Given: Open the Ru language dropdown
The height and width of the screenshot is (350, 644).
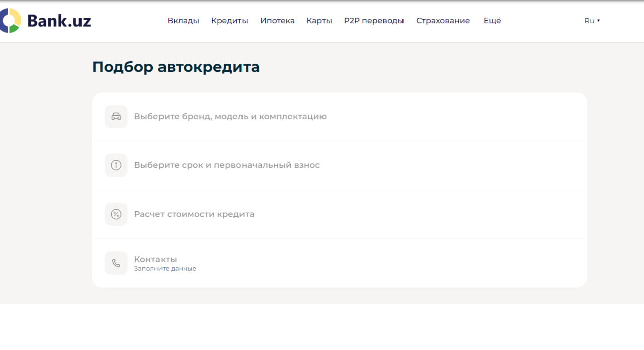Looking at the screenshot, I should (x=592, y=21).
